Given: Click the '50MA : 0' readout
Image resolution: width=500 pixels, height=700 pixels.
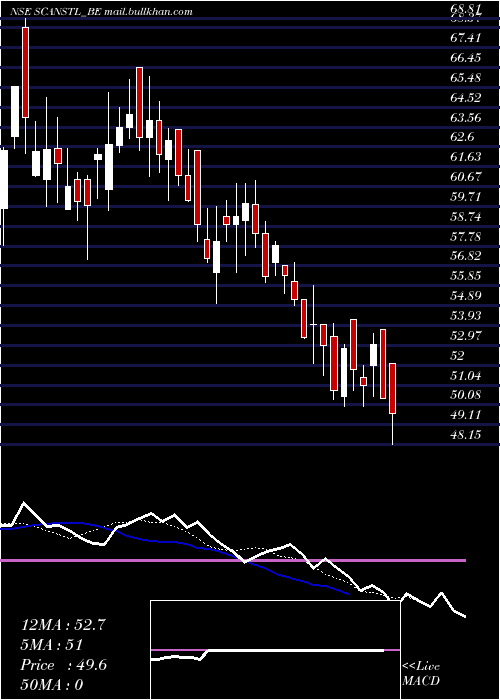Looking at the screenshot, I should (x=52, y=685).
